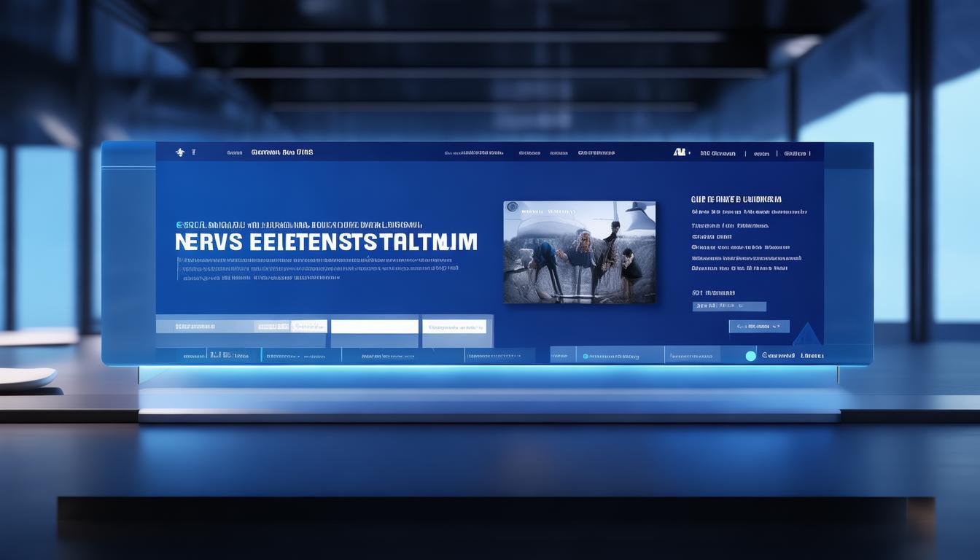
Task: Click the cyan circle icon in the bottom bar
Action: (750, 356)
